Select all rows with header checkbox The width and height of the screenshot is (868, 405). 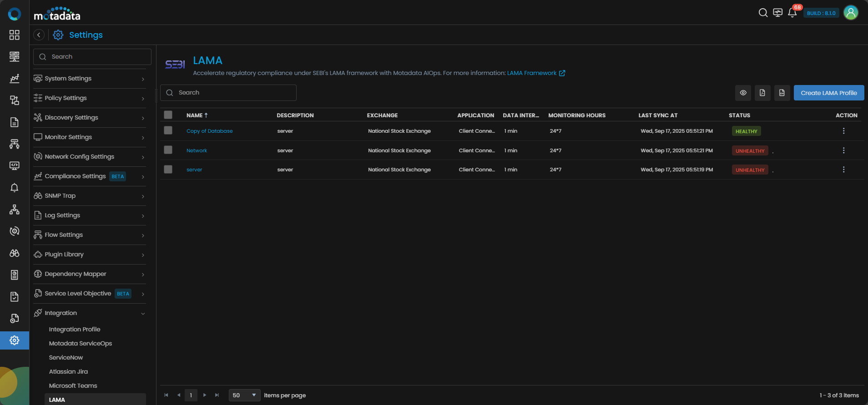[168, 115]
